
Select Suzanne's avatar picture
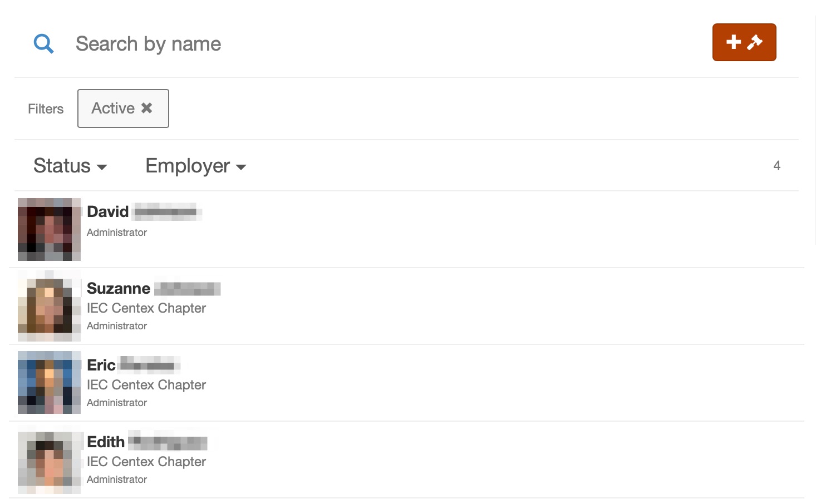(49, 306)
